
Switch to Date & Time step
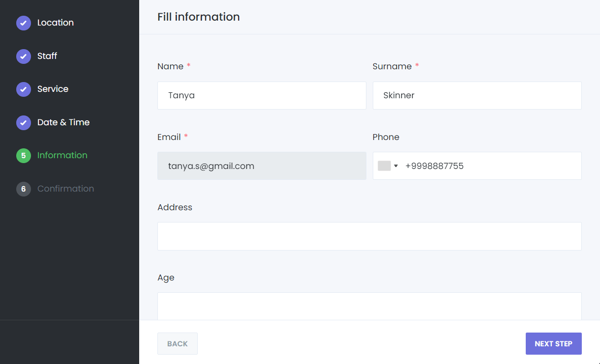point(63,122)
